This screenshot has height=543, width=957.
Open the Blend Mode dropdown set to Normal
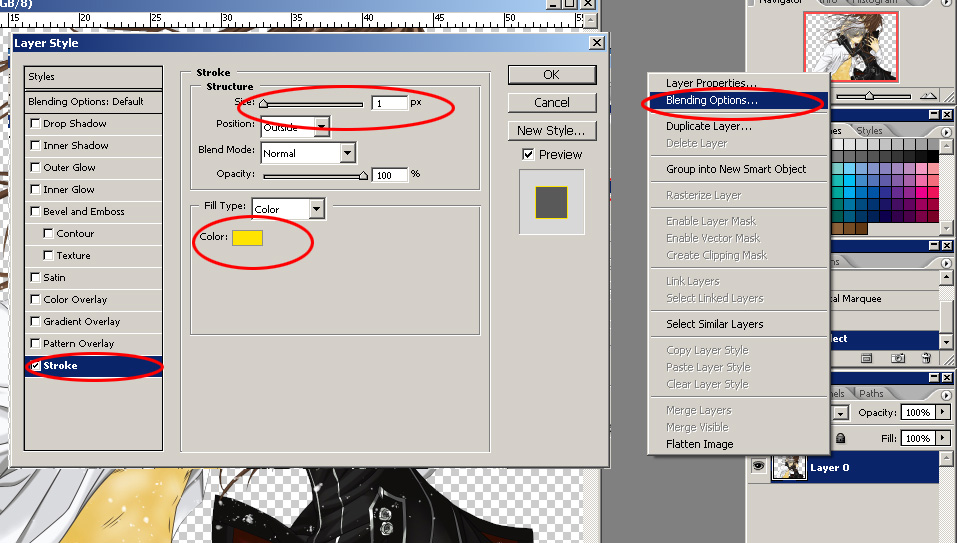pyautogui.click(x=347, y=153)
